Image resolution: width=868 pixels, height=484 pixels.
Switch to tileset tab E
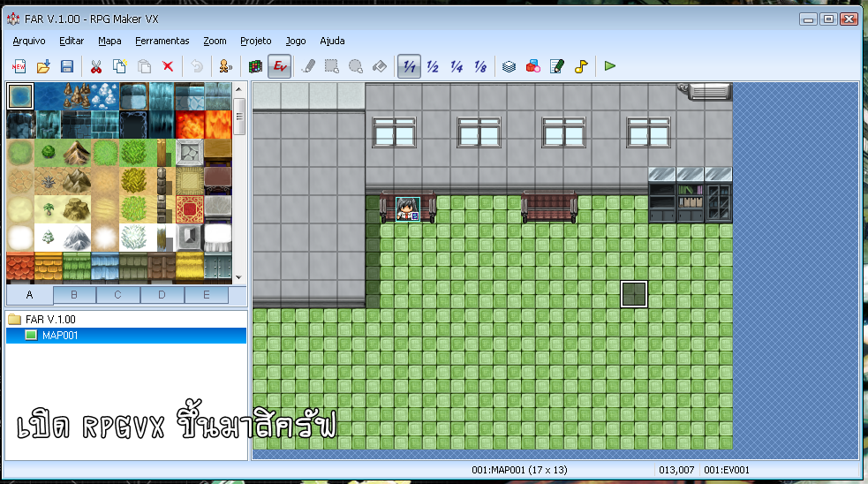[x=207, y=295]
